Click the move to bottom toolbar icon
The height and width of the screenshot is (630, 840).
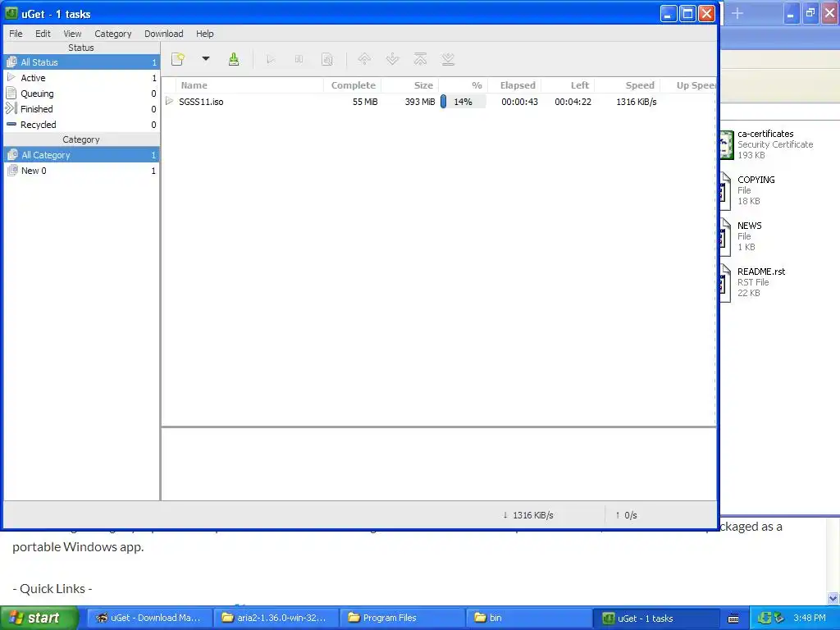(x=448, y=59)
